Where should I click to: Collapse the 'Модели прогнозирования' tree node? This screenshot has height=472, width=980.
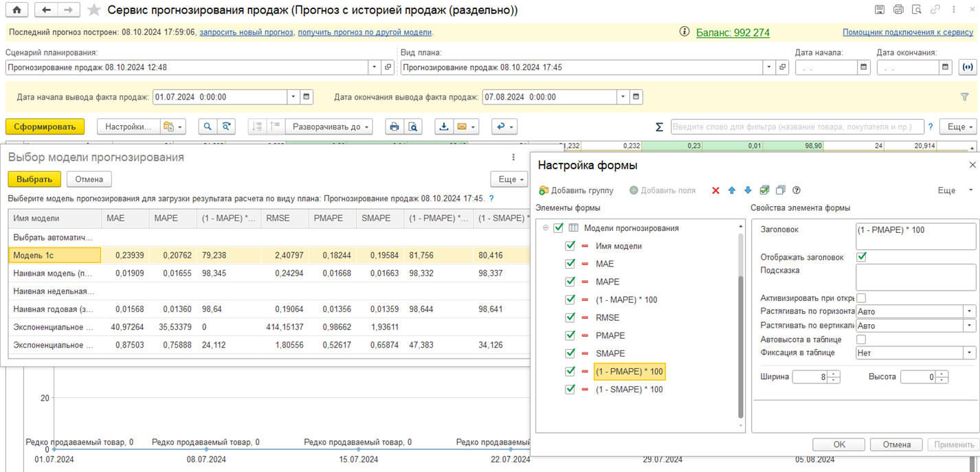point(546,228)
